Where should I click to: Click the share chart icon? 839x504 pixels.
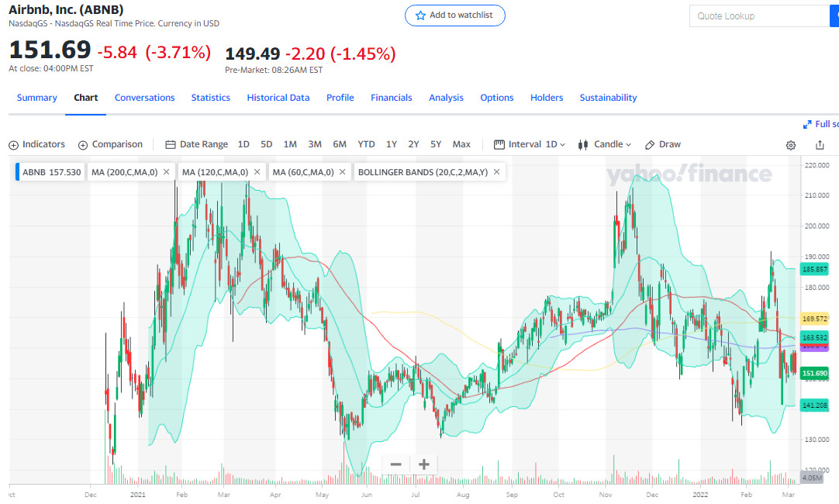point(820,144)
